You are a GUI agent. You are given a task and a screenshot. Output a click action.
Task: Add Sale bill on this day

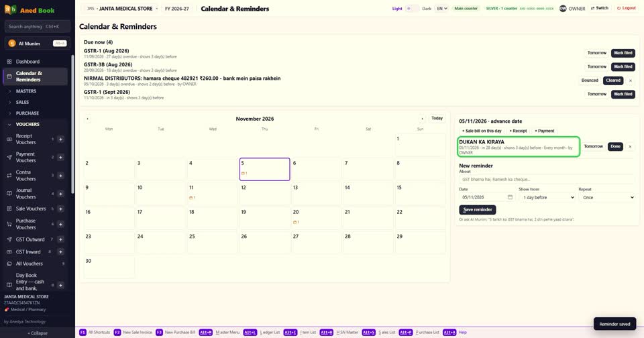coord(482,131)
